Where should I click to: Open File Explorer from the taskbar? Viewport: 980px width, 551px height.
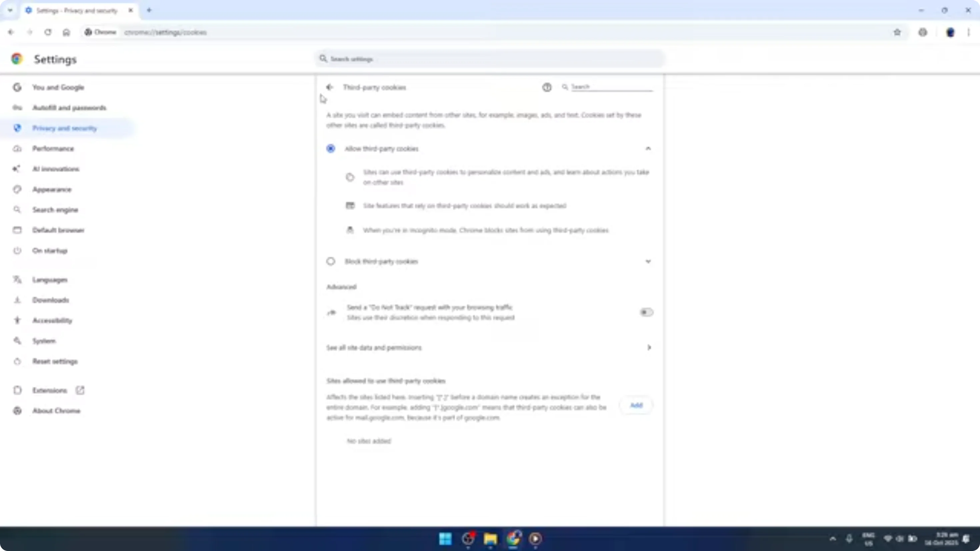click(490, 539)
